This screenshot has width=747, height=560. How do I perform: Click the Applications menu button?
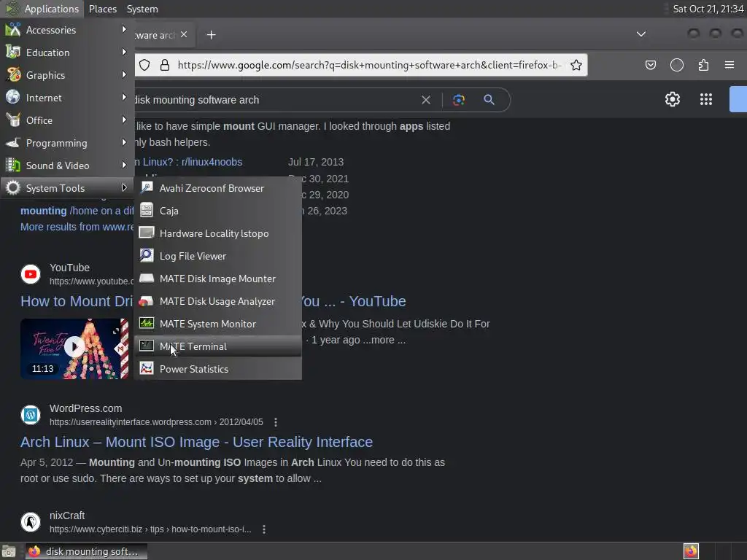tap(42, 9)
